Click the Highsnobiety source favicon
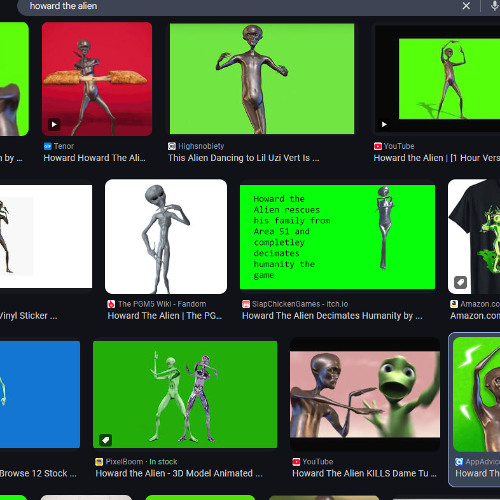Viewport: 500px width, 500px height. pyautogui.click(x=172, y=146)
